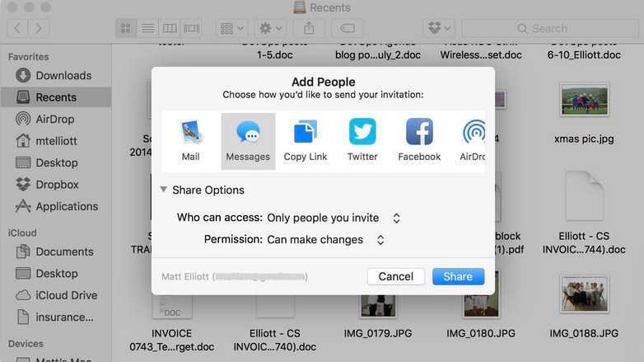Open the Permission dropdown
This screenshot has height=362, width=644.
click(x=325, y=240)
